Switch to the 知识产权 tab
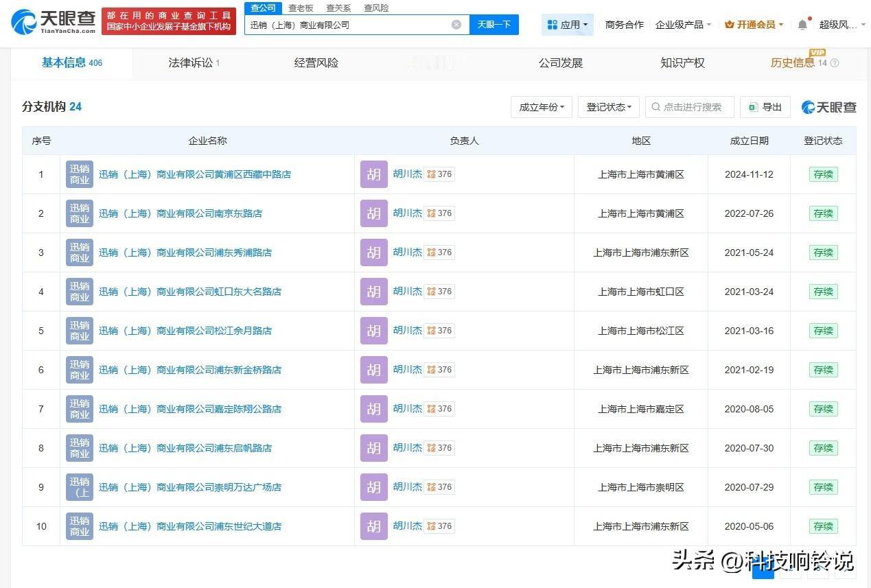871x588 pixels. 682,63
